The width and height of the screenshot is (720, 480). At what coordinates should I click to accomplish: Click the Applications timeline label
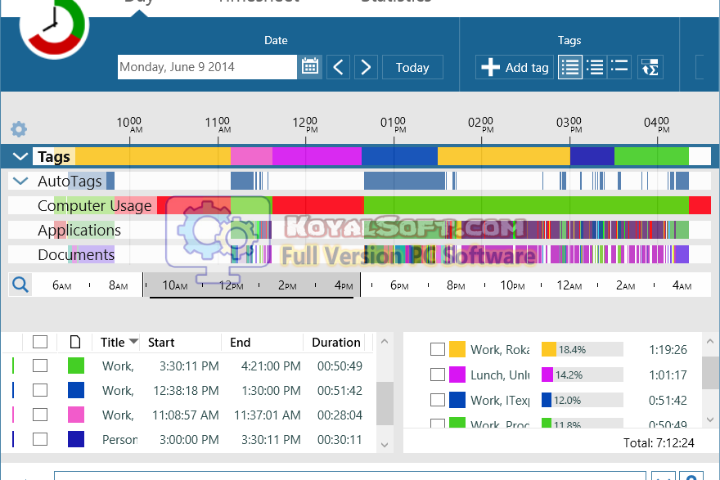click(x=79, y=230)
